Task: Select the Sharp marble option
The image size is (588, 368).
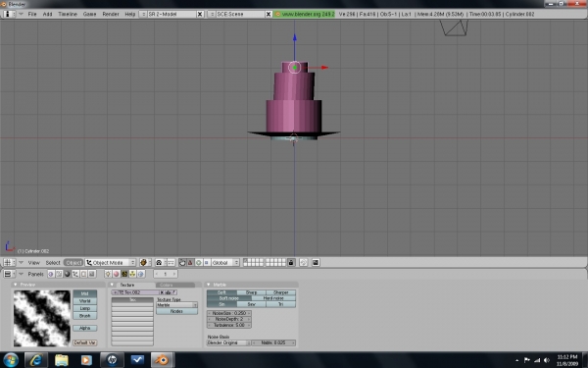Action: pos(251,292)
